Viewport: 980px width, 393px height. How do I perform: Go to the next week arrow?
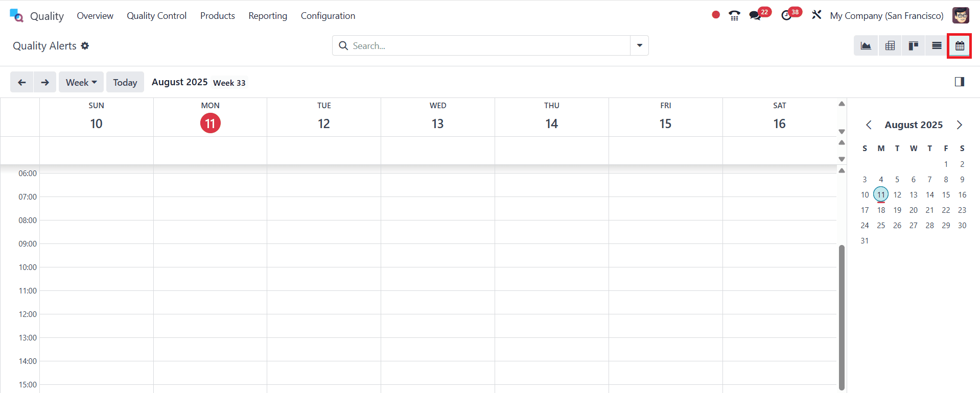click(45, 82)
